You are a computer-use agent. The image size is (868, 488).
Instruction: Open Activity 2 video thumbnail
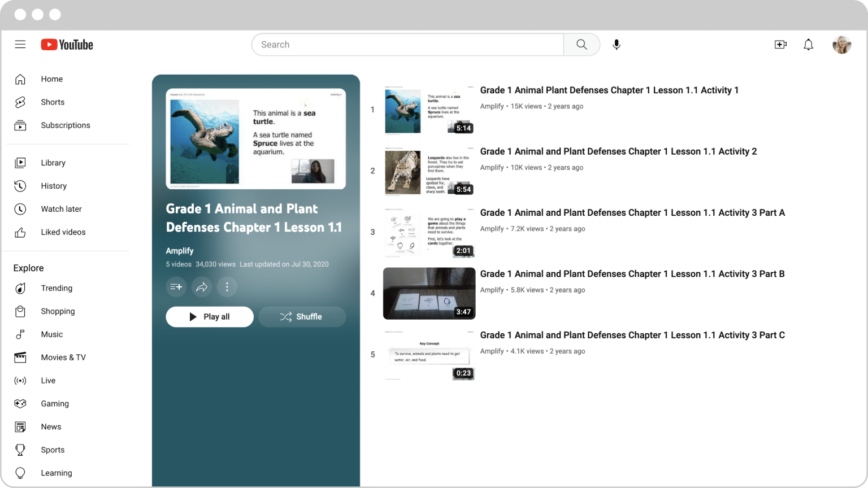[429, 171]
